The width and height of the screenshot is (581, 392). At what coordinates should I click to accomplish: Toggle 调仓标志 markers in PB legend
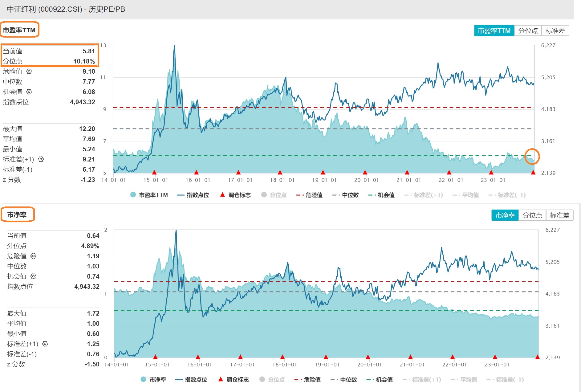(234, 380)
